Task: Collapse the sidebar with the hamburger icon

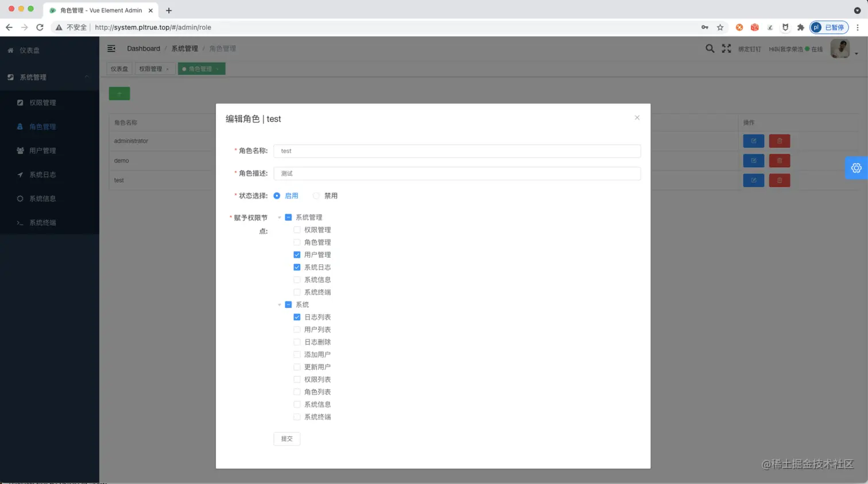Action: tap(111, 48)
